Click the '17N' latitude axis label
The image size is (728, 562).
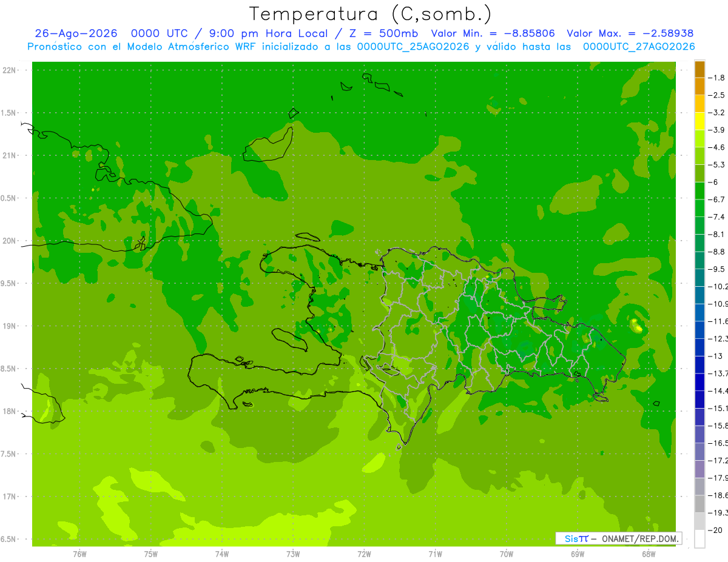pos(10,497)
